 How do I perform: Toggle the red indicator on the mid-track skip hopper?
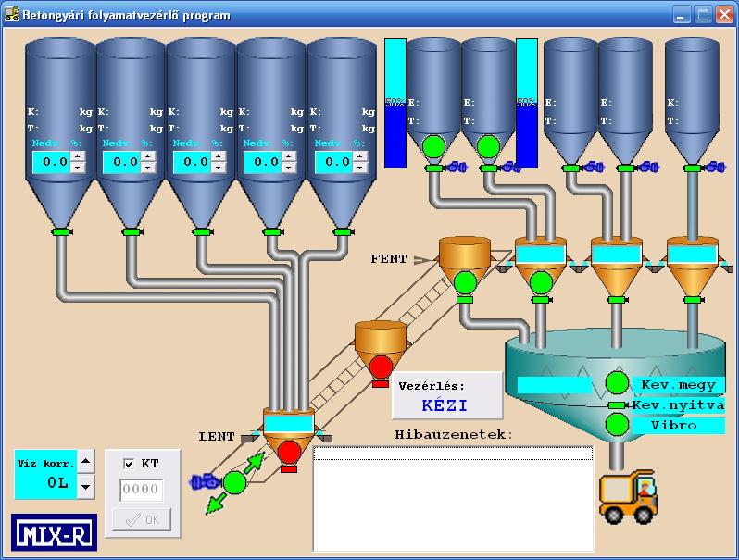tap(381, 367)
